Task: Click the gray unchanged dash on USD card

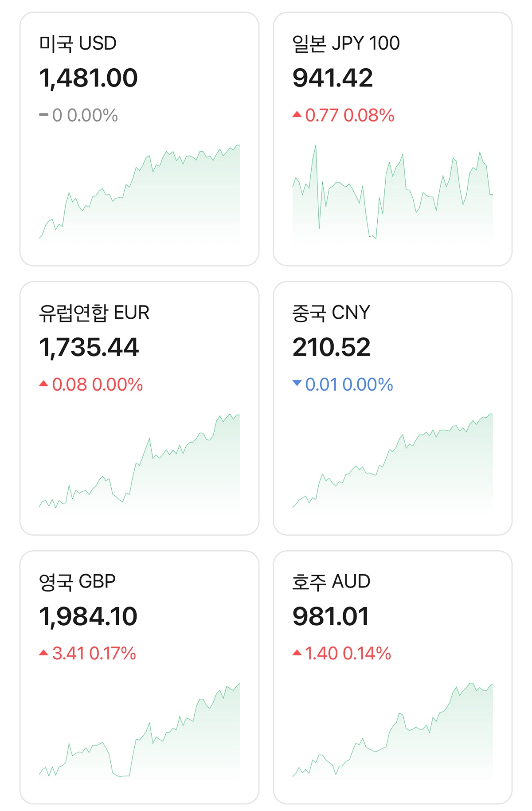Action: [43, 115]
